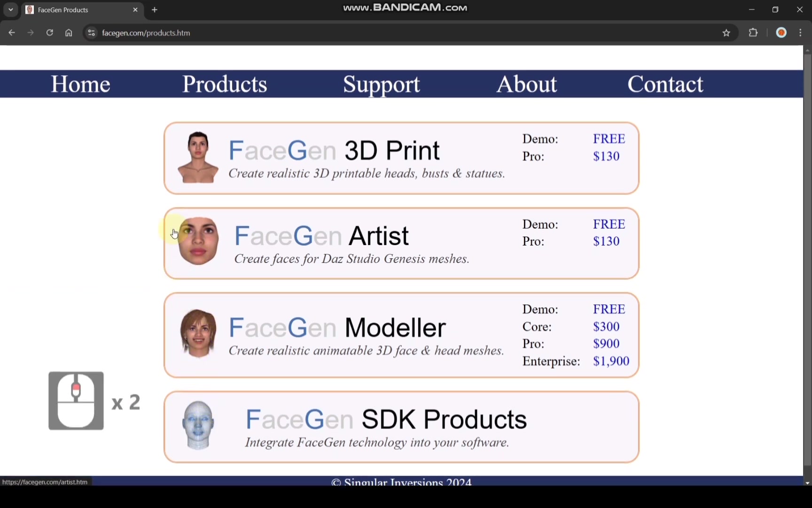Click $900 Pro price for Modeller
812x508 pixels.
(x=606, y=343)
